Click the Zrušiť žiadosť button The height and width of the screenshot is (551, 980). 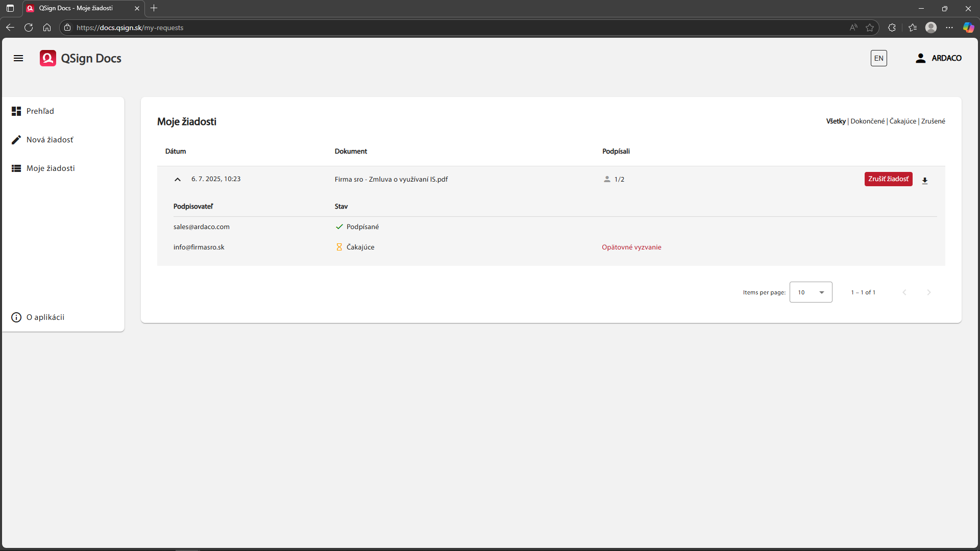coord(888,179)
